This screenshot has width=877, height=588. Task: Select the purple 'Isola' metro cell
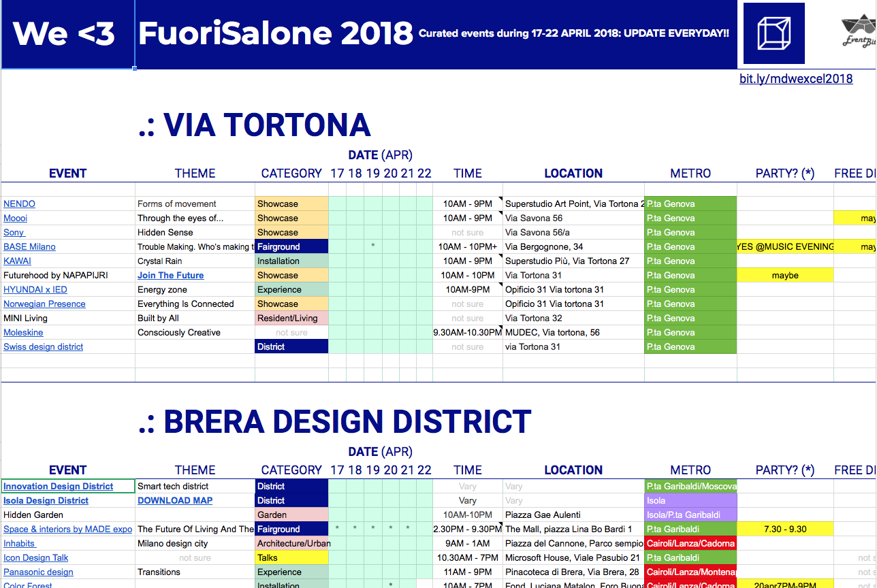[x=690, y=500]
